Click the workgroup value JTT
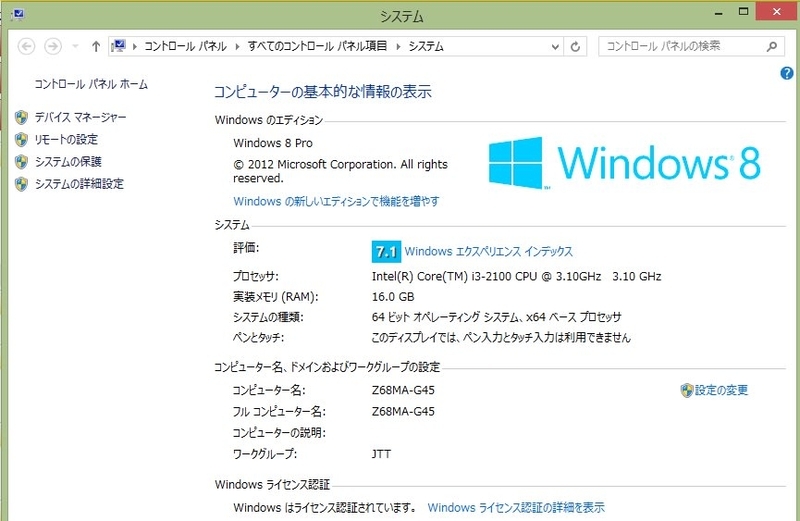Screen dimensions: 800x521 [x=381, y=454]
